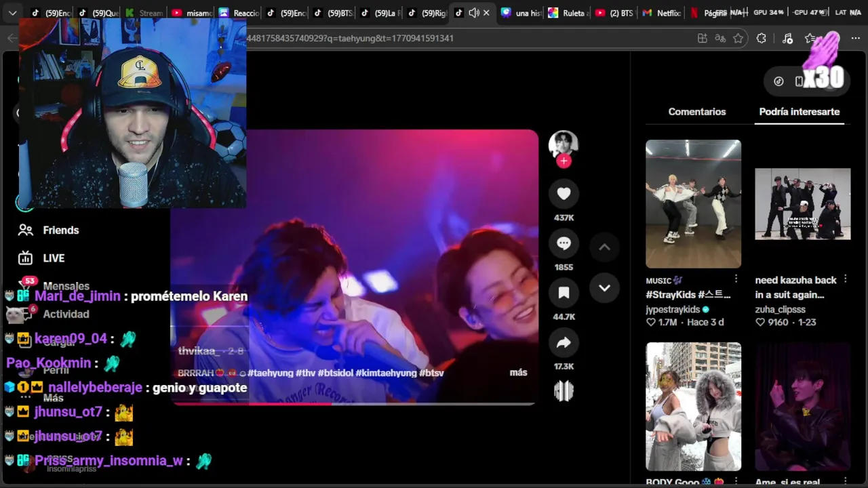Open the BODY Gooo snow video thumbnail
The height and width of the screenshot is (488, 868).
(x=693, y=407)
